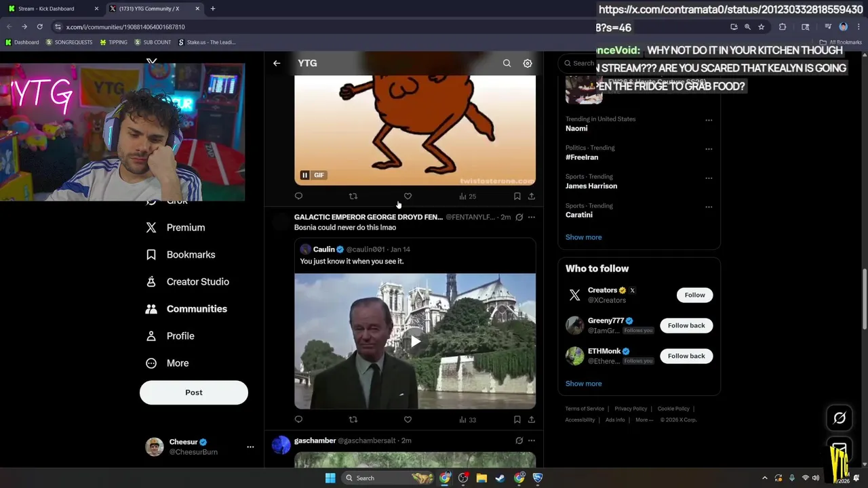Show more trending topics
Screen dimensions: 868x488
pos(584,237)
